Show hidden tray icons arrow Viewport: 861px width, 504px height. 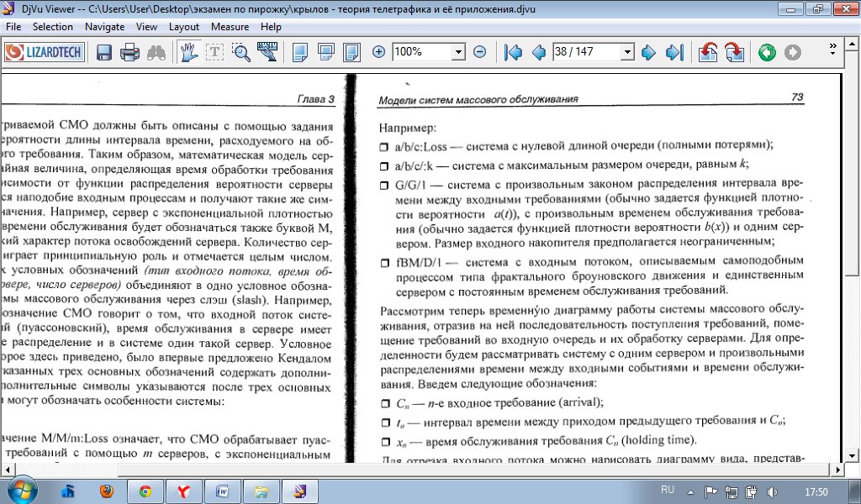click(691, 492)
